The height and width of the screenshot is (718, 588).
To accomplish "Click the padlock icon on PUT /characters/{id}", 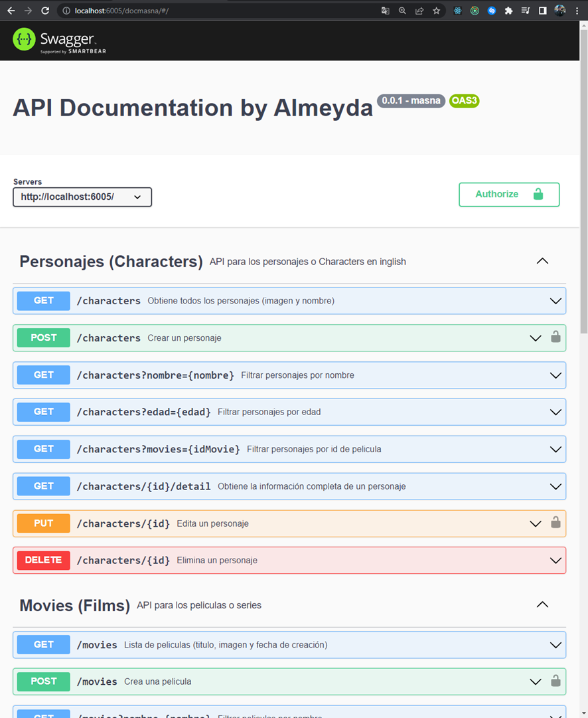I will (555, 523).
